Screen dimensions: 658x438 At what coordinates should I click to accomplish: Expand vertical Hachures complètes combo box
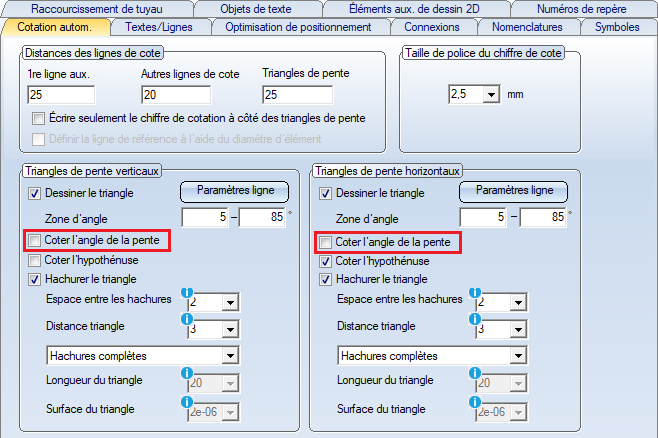tap(230, 356)
